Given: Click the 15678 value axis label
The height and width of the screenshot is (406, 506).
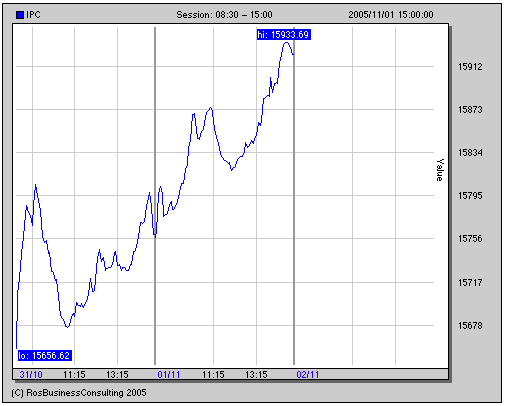Looking at the screenshot, I should point(470,325).
